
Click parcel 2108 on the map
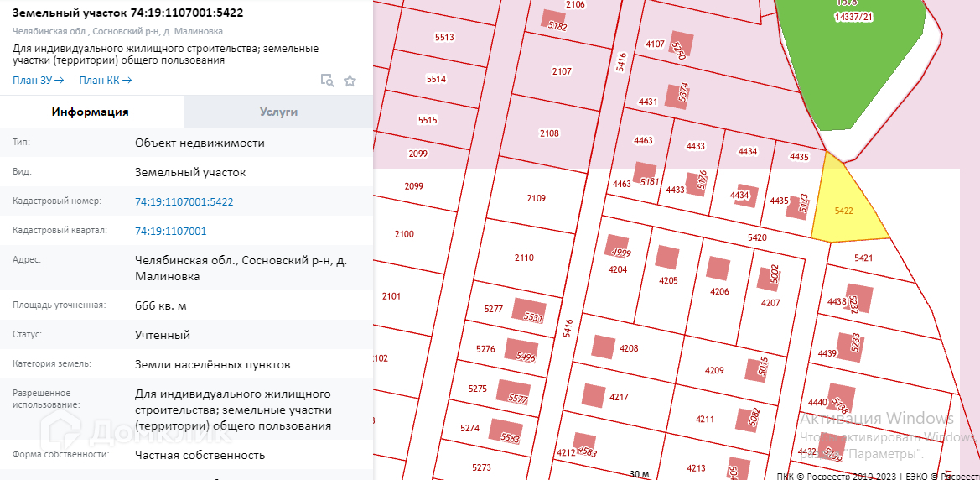(x=549, y=133)
